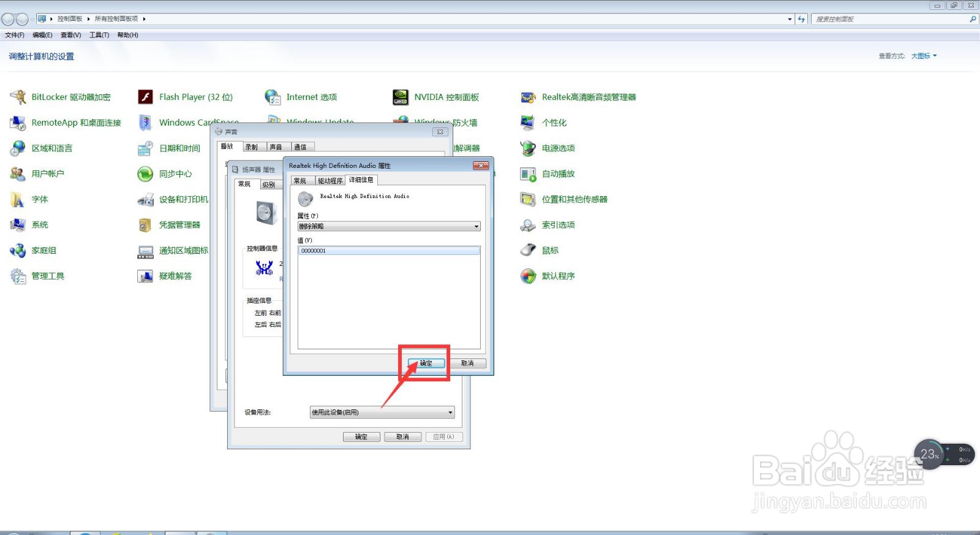Open 鼠标 icon

[x=528, y=251]
